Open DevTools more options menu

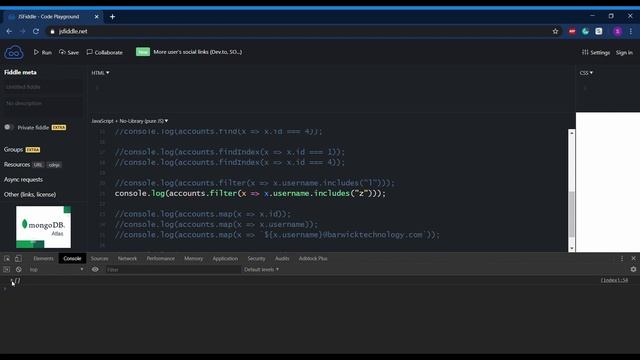[x=622, y=258]
